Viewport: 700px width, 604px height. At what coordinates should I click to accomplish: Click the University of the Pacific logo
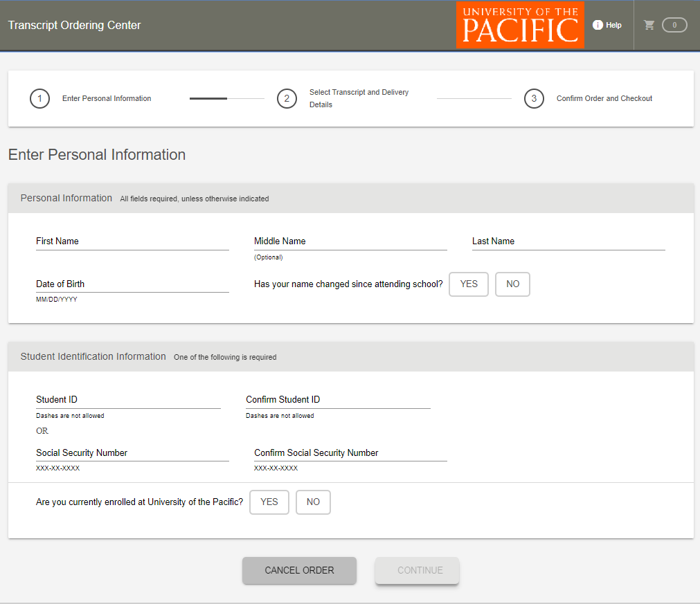pos(520,25)
